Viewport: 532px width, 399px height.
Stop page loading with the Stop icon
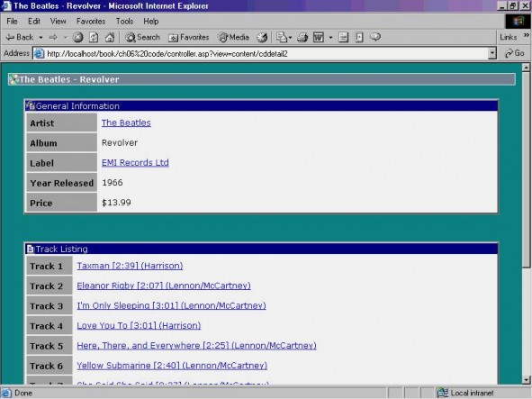pos(78,37)
